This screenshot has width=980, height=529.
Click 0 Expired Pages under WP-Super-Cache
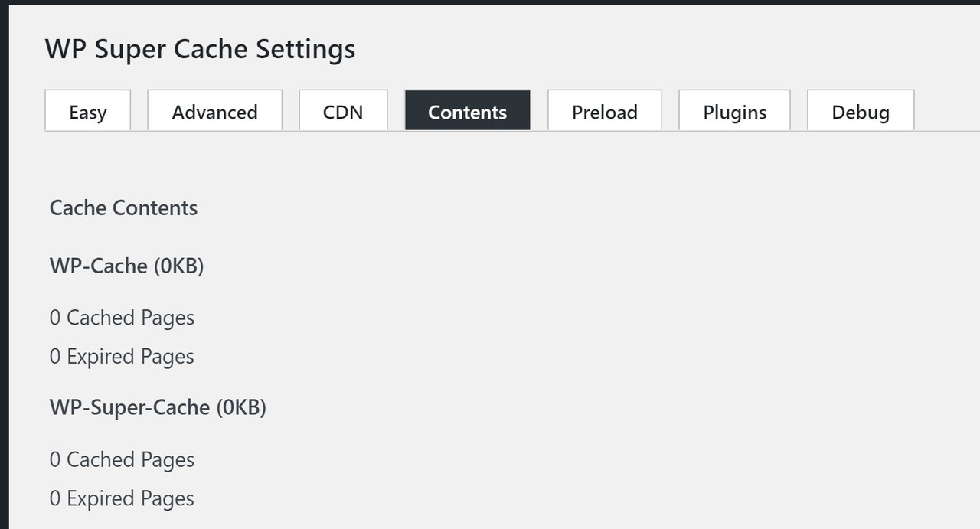[122, 499]
